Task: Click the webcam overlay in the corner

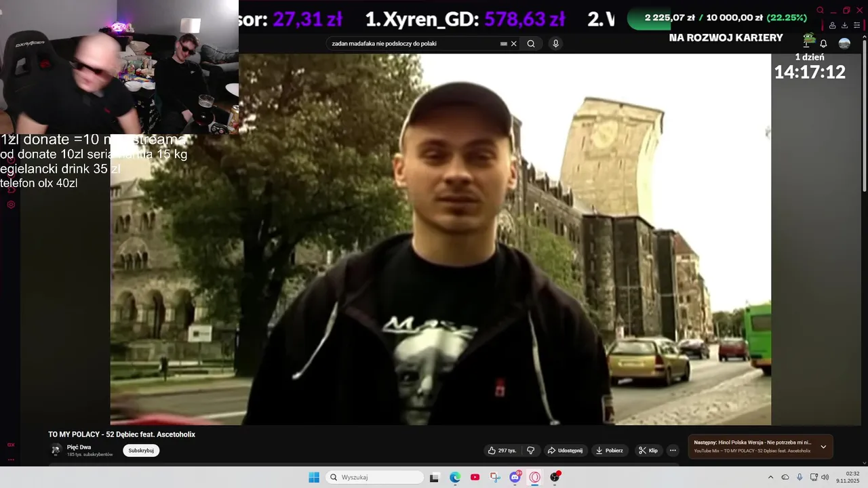Action: (119, 66)
